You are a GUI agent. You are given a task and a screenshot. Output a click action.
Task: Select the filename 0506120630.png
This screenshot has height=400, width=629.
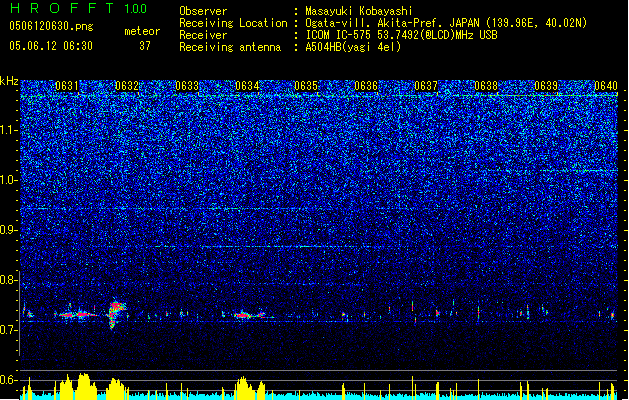point(51,26)
